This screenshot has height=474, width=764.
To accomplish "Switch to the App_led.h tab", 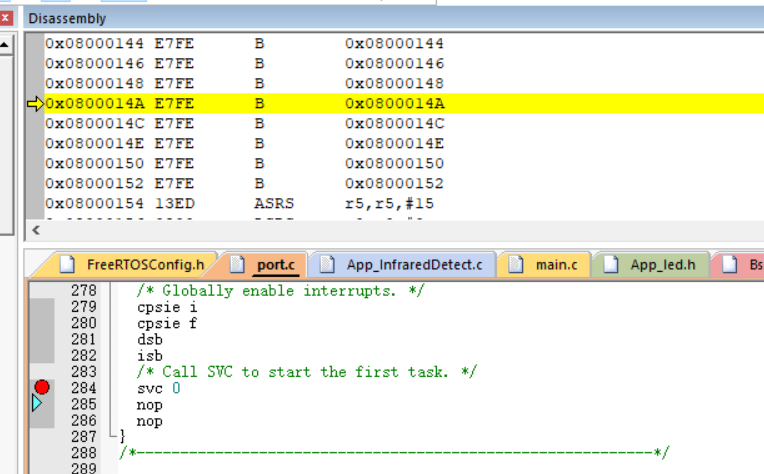I will coord(650,265).
